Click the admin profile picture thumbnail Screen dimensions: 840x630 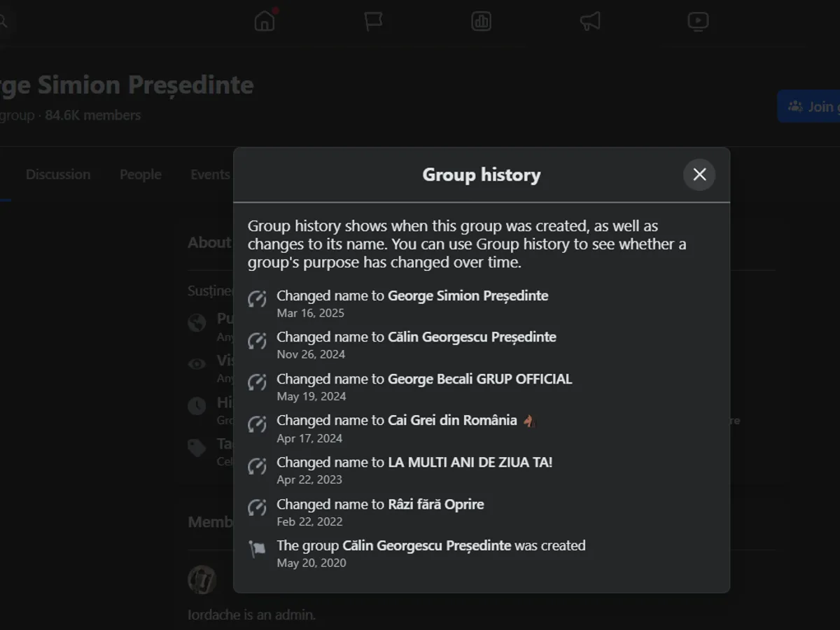[x=202, y=580]
